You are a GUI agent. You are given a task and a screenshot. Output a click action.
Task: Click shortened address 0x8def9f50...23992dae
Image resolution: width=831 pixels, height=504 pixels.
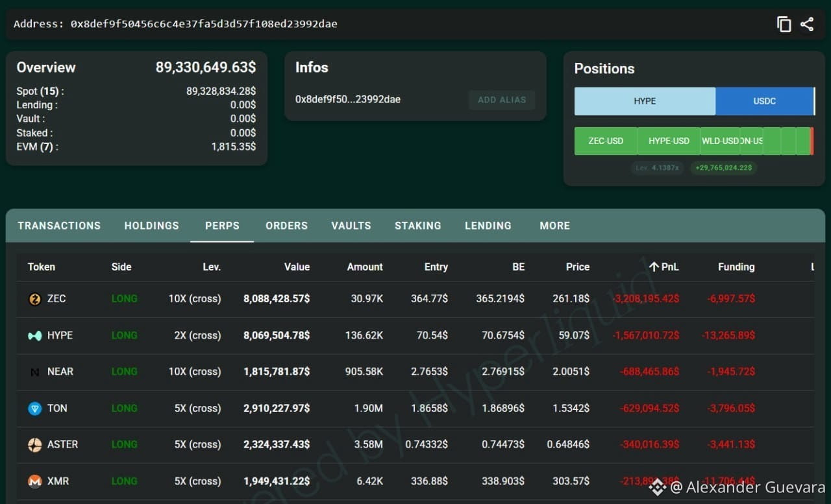click(348, 100)
